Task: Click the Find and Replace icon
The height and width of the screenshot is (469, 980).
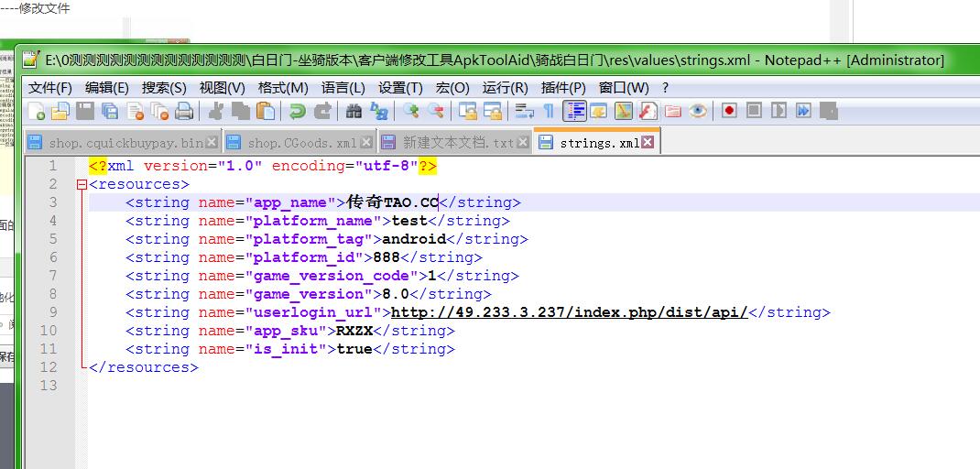Action: [379, 111]
